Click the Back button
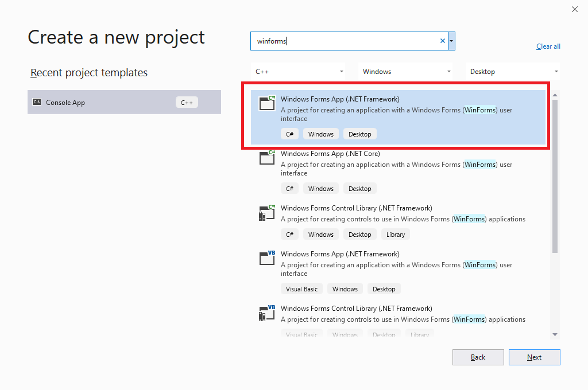 coord(478,357)
